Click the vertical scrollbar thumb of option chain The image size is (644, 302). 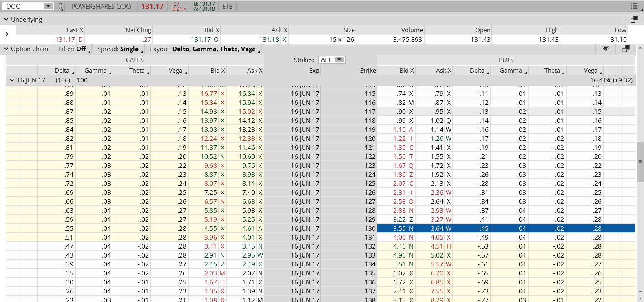(x=640, y=162)
